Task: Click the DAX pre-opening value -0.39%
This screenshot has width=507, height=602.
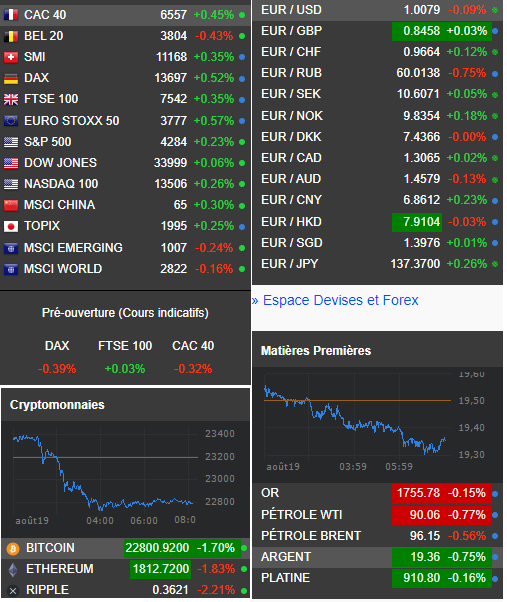Action: tap(57, 369)
